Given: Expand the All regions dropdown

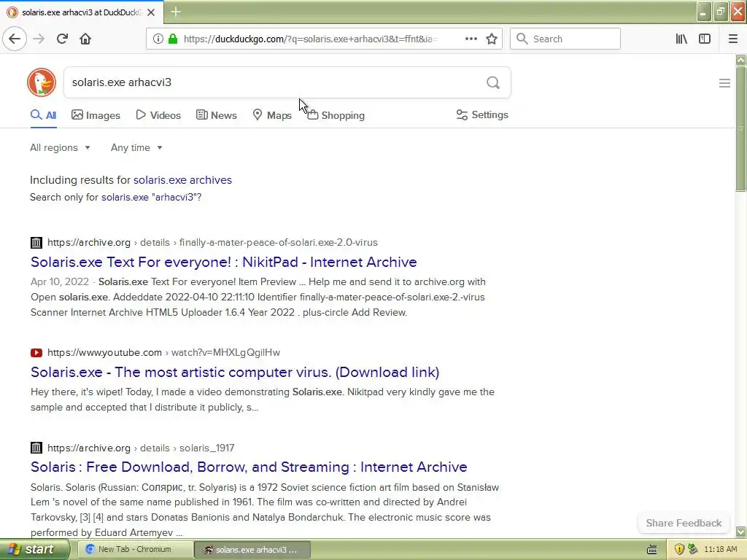Looking at the screenshot, I should tap(60, 147).
